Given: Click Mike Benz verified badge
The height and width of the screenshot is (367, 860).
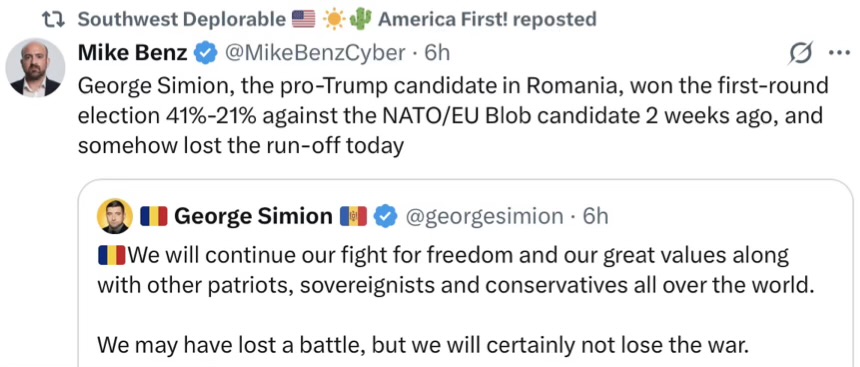Looking at the screenshot, I should pyautogui.click(x=206, y=53).
